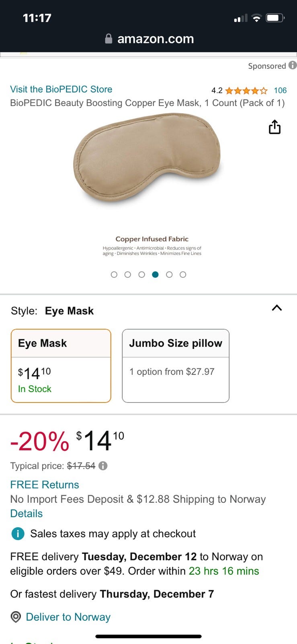
Task: Select the Jumbo Size pillow style option
Action: click(176, 365)
